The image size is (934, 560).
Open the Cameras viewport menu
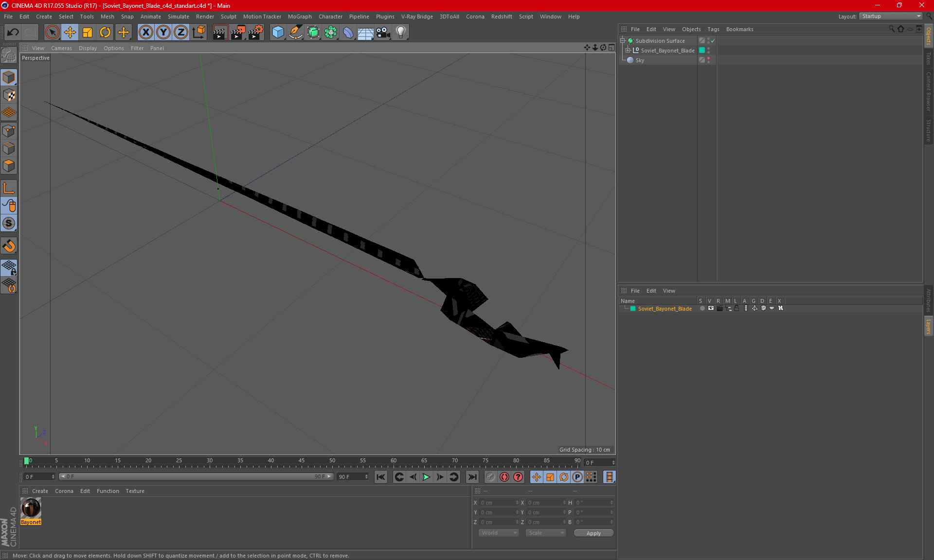coord(61,48)
